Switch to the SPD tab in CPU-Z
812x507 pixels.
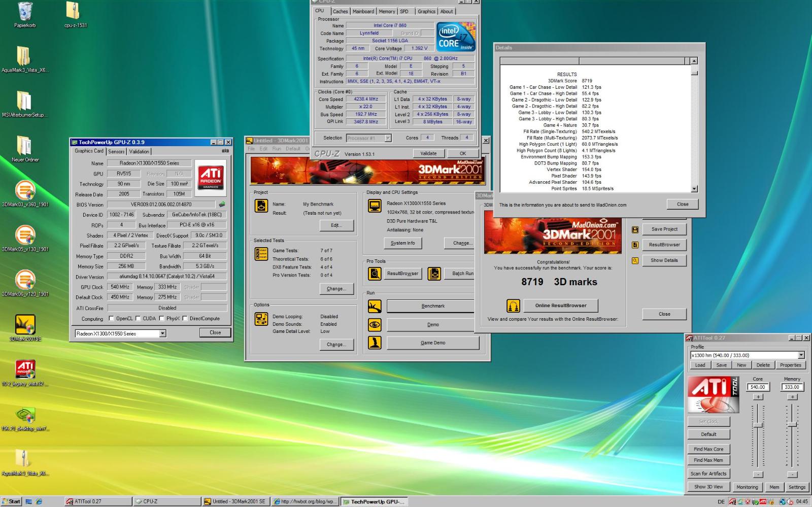404,11
